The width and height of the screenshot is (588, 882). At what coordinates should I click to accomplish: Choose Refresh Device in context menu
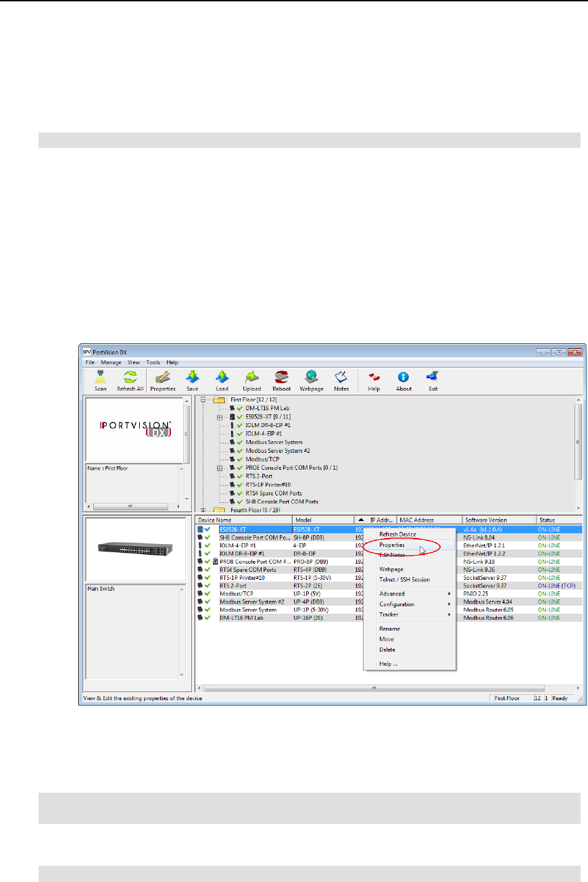[x=410, y=534]
